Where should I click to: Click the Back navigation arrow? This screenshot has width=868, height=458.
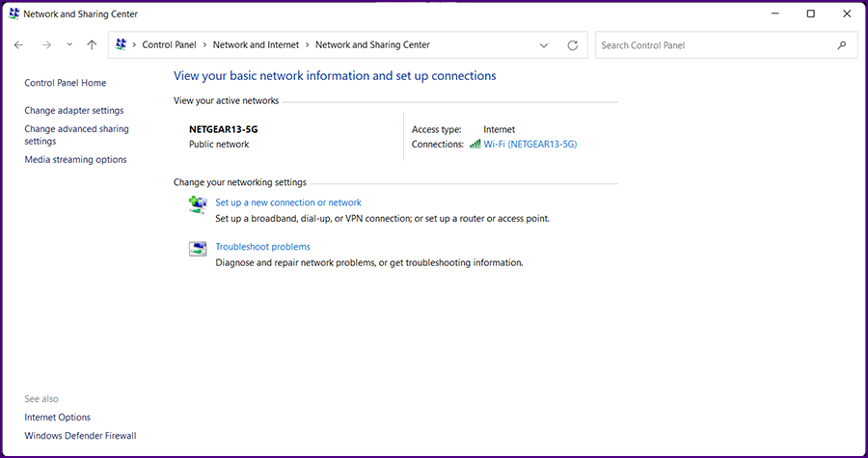18,45
